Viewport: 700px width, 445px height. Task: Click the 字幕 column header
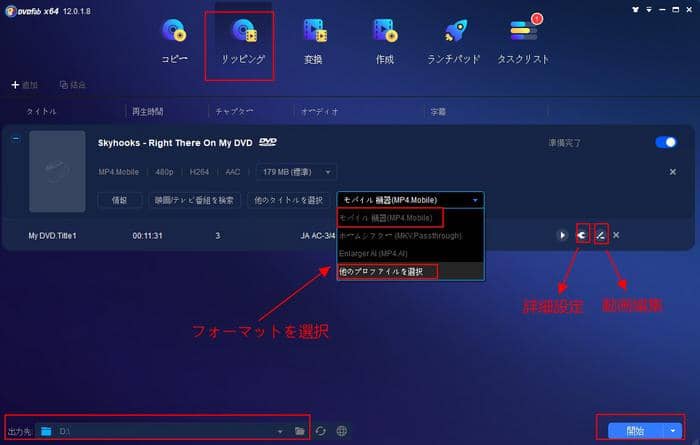pyautogui.click(x=438, y=112)
